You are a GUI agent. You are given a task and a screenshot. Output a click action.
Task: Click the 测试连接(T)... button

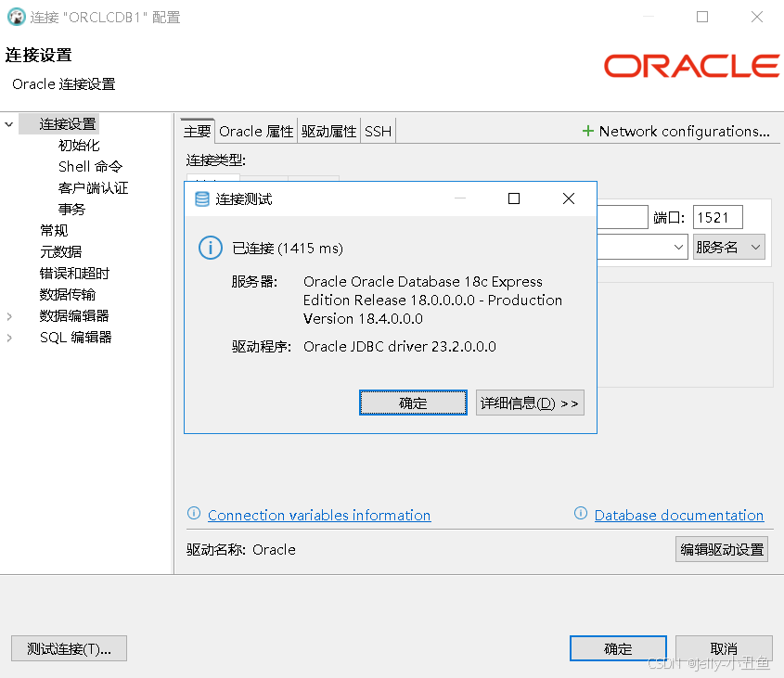tap(69, 648)
